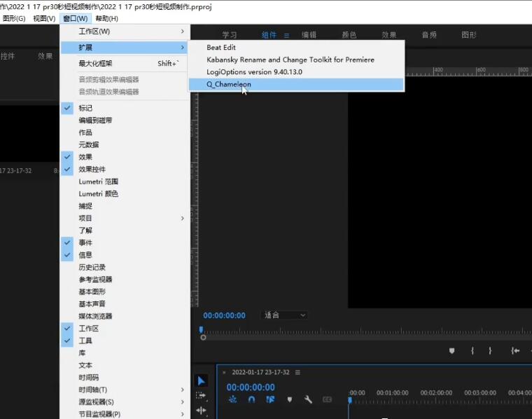This screenshot has width=532, height=419.
Task: Open Lumetri 颜色 panel
Action: point(125,193)
